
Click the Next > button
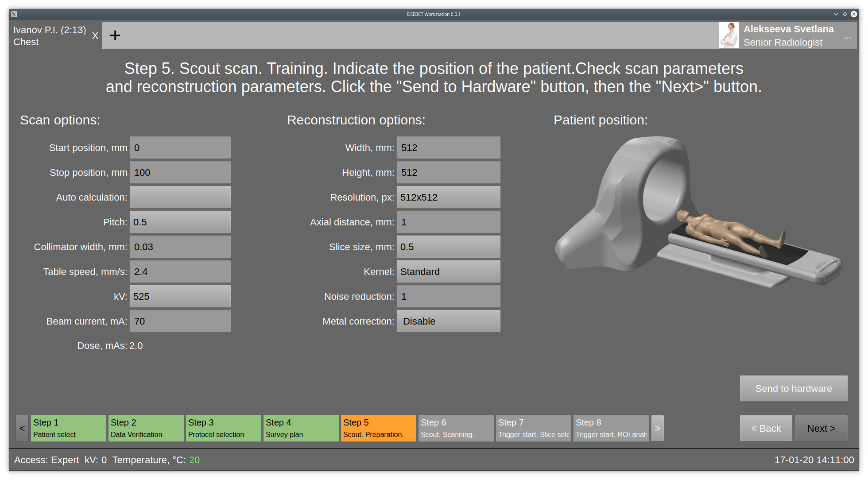tap(821, 428)
